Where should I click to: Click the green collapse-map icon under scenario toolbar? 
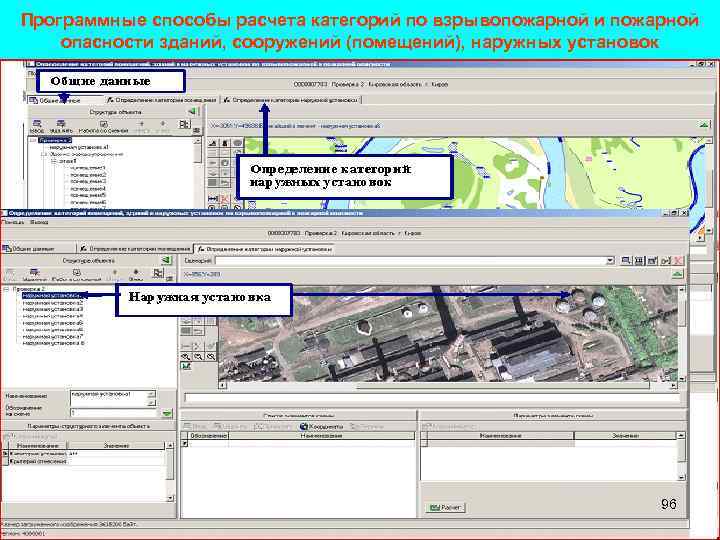pyautogui.click(x=677, y=274)
